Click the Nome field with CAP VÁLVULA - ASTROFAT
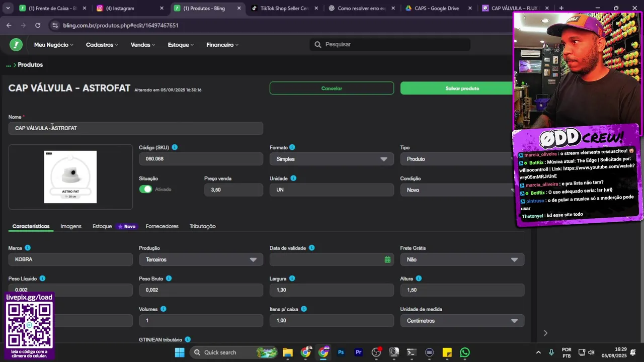Screen dimensions: 644x362 pyautogui.click(x=135, y=128)
